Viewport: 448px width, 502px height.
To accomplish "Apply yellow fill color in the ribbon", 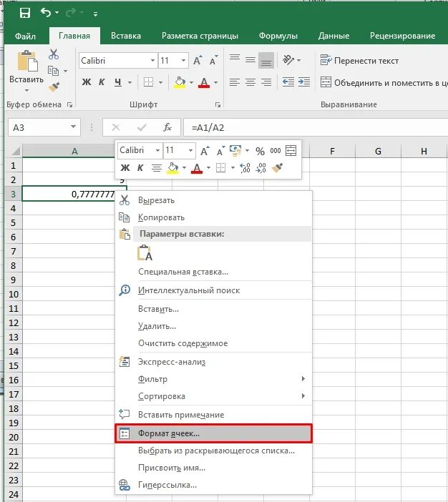I will [x=180, y=82].
